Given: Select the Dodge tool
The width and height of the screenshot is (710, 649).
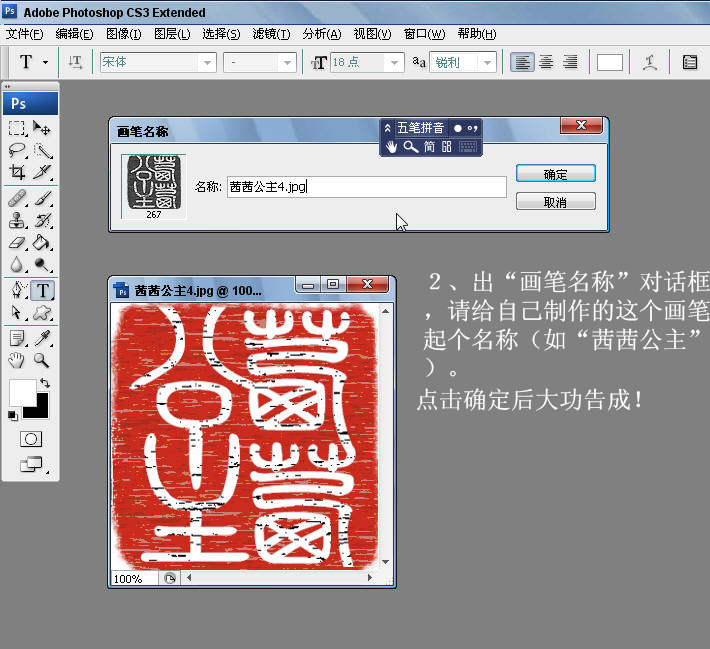Looking at the screenshot, I should coord(43,264).
